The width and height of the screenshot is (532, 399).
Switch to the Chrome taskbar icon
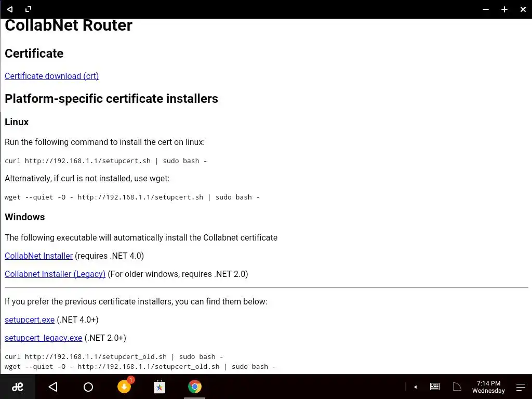(195, 387)
